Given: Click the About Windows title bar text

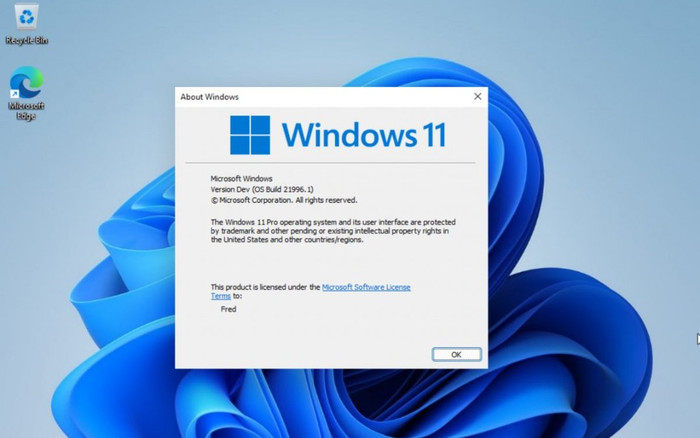Looking at the screenshot, I should (x=209, y=97).
